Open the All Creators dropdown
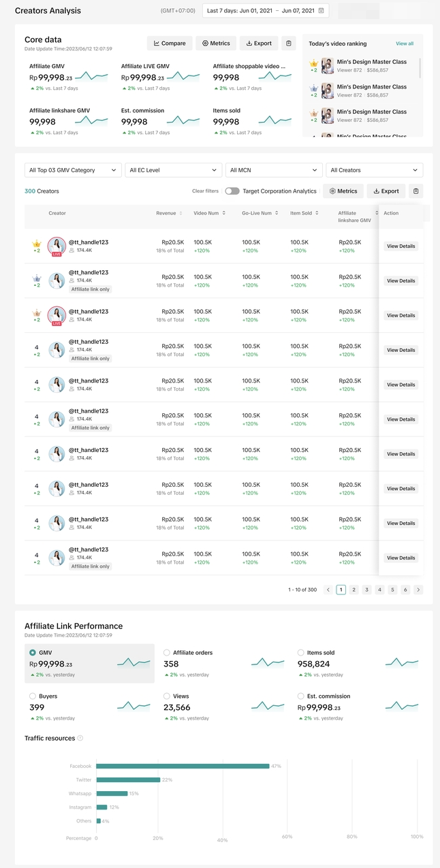Screen dimensions: 440x868 [x=374, y=170]
